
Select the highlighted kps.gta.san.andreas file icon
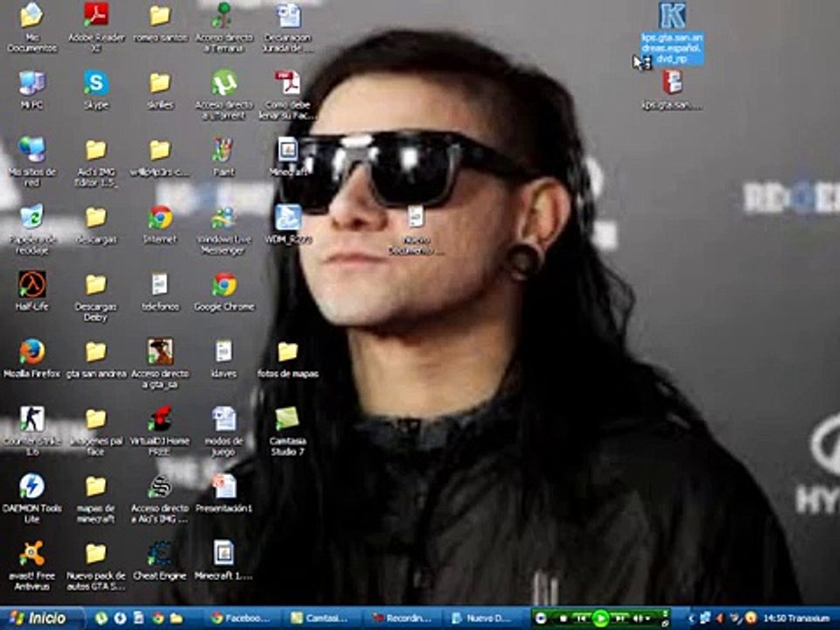(x=672, y=17)
